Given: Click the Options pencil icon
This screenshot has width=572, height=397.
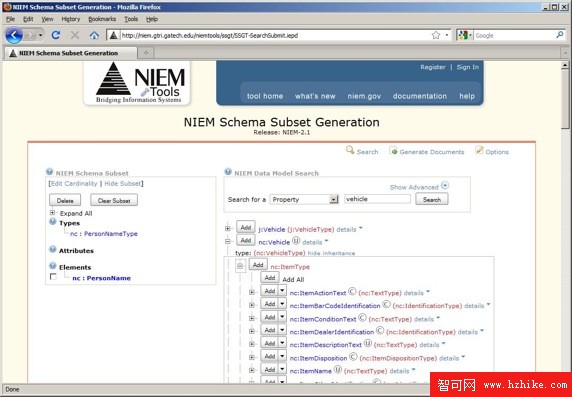Looking at the screenshot, I should point(479,150).
